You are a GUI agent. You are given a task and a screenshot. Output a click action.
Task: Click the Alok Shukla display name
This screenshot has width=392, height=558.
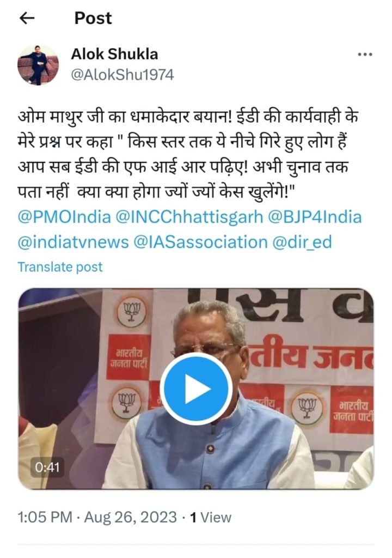pyautogui.click(x=114, y=54)
